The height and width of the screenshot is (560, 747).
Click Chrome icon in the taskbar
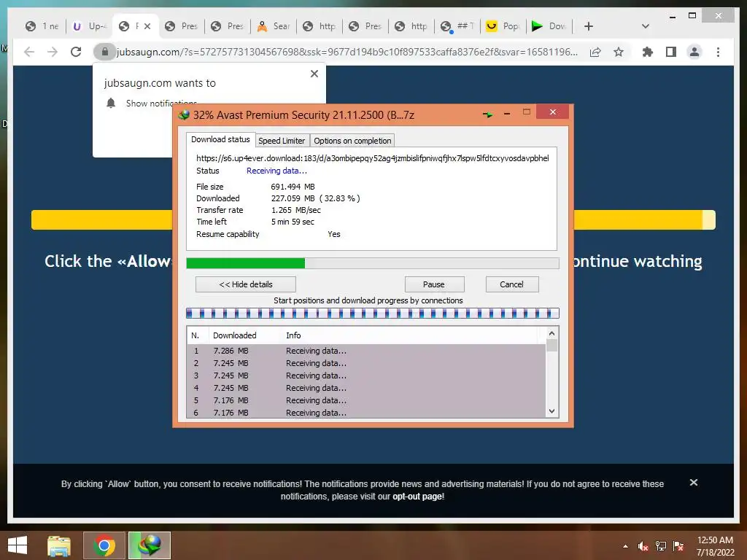click(104, 545)
